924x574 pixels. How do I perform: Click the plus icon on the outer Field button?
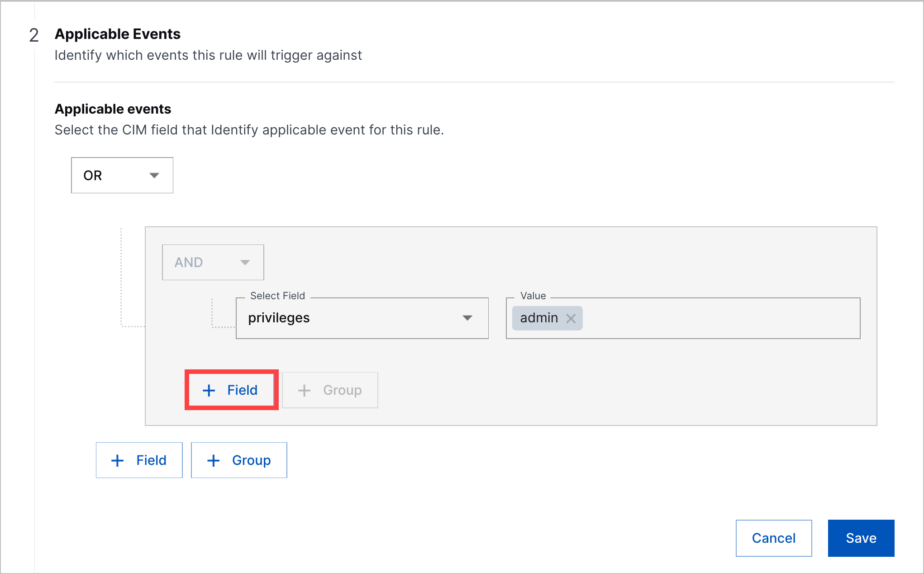117,460
